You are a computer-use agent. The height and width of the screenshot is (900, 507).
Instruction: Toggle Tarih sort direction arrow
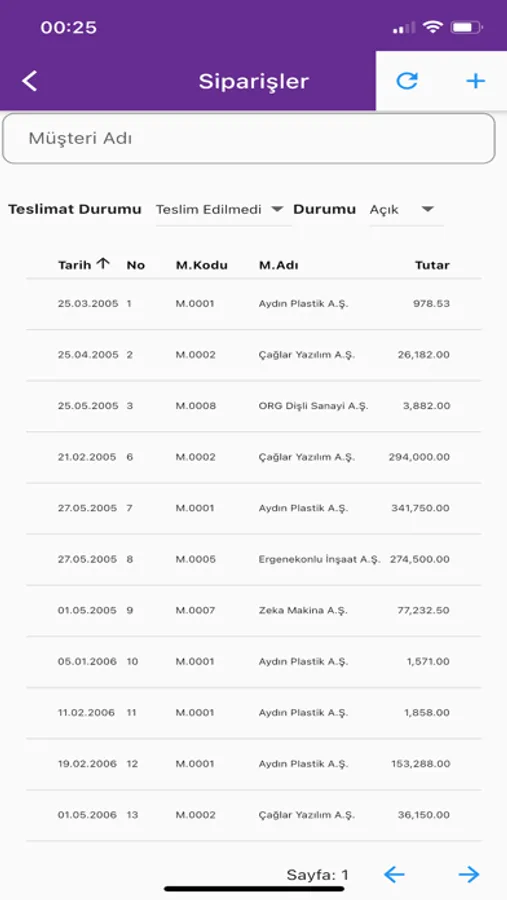tap(103, 264)
